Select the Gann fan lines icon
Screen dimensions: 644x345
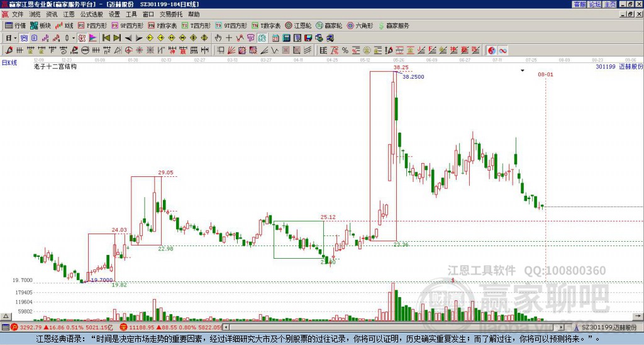[231, 50]
